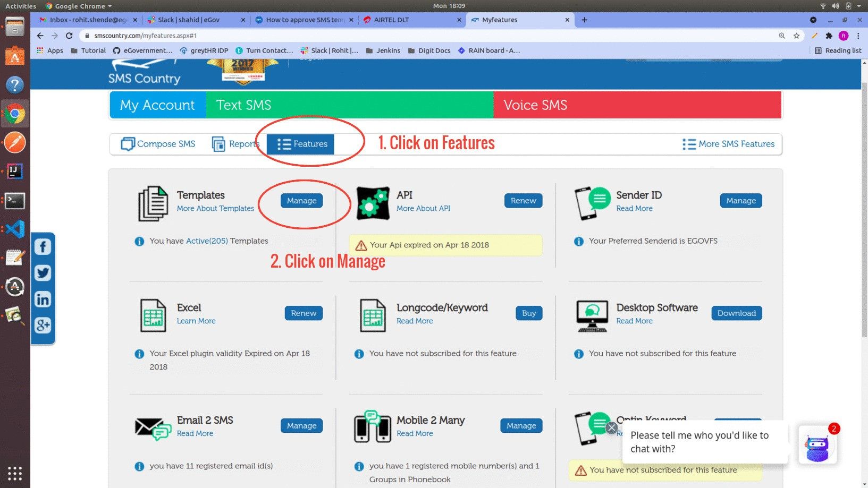Open Visual Studio Code from dock
Screen dimensions: 868x488
pyautogui.click(x=15, y=229)
